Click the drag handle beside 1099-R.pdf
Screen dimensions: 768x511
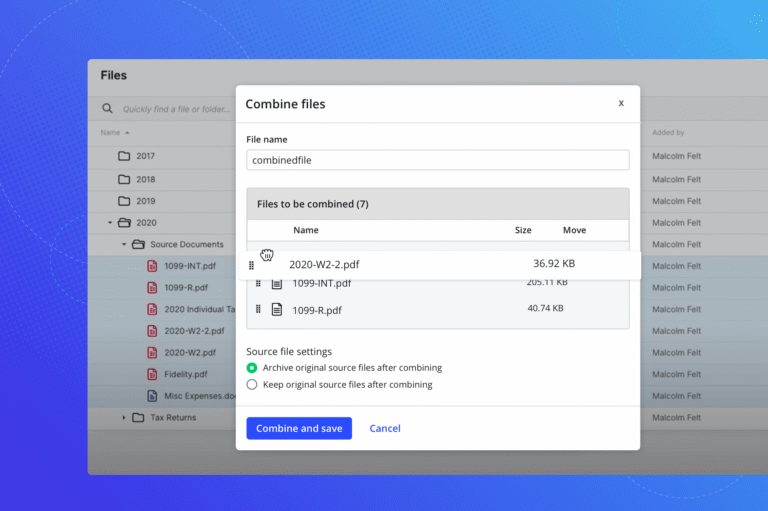point(258,309)
